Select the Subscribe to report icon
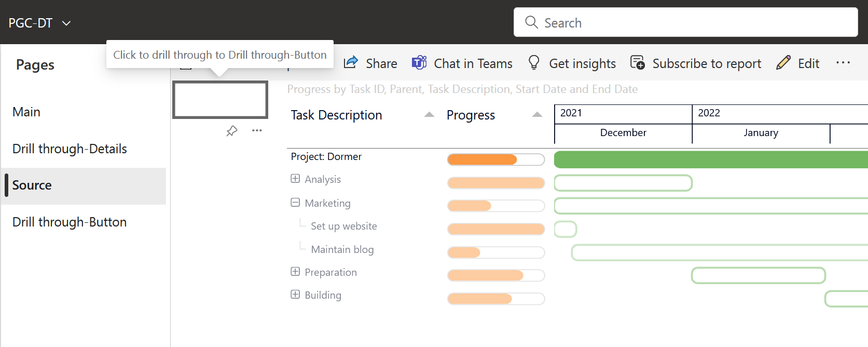 pyautogui.click(x=637, y=62)
